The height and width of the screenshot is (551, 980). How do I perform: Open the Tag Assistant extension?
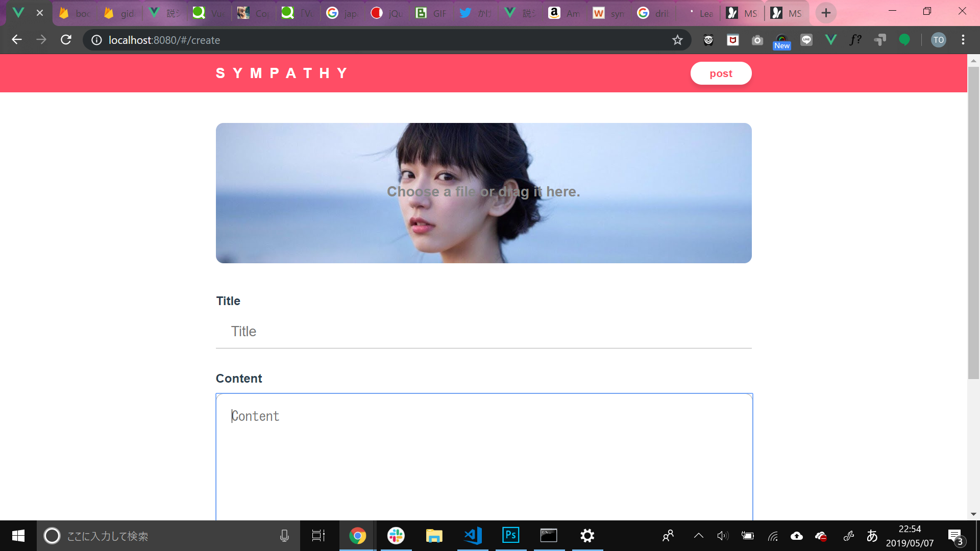[x=880, y=40]
